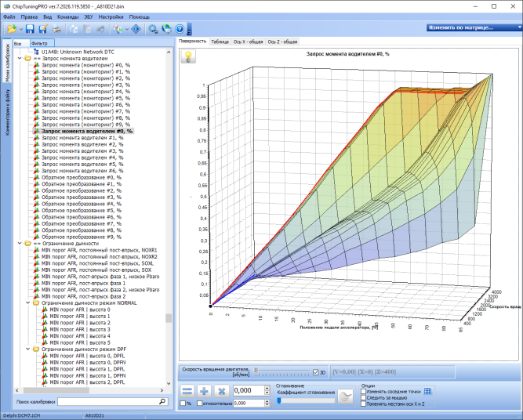The image size is (523, 420).
Task: Collapse Ограничение дымности режим DPF folder
Action: [x=28, y=349]
